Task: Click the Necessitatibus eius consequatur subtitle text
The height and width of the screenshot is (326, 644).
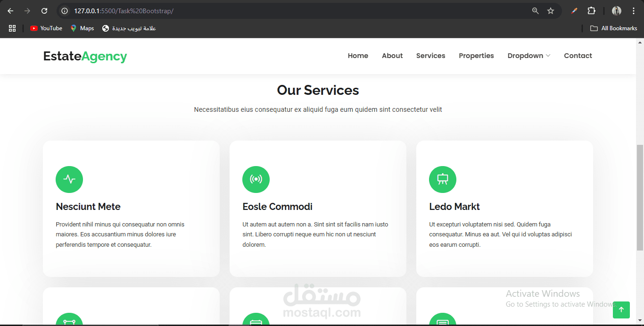Action: pyautogui.click(x=318, y=109)
